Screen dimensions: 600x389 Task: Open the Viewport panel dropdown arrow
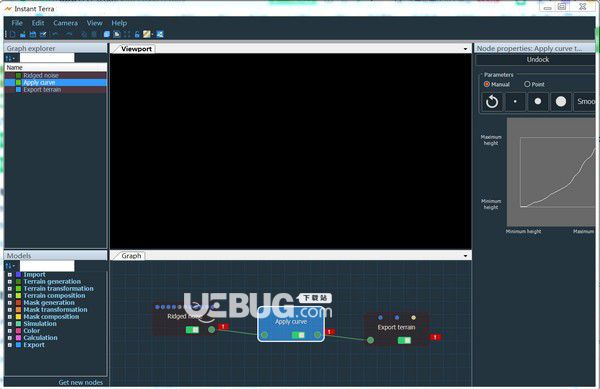point(465,49)
